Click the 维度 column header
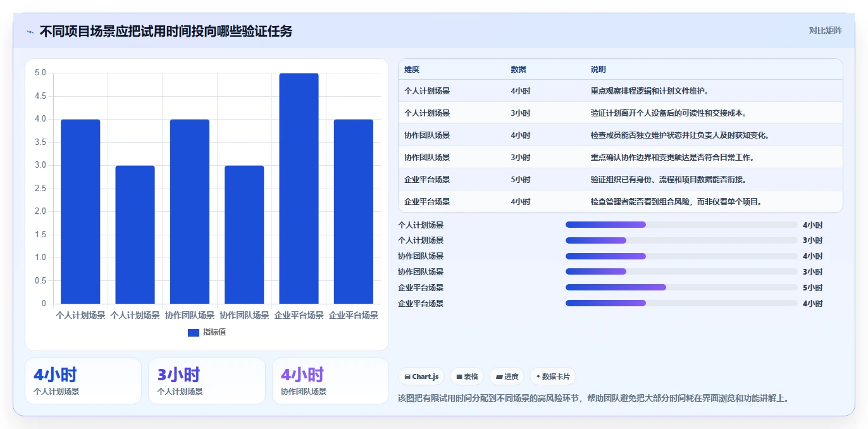868x429 pixels. point(412,70)
